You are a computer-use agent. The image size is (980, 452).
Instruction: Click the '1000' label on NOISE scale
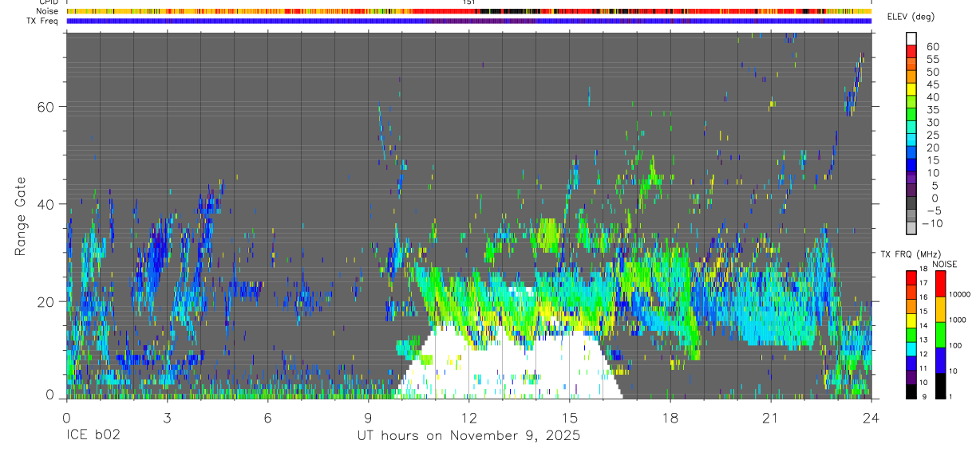click(x=957, y=320)
